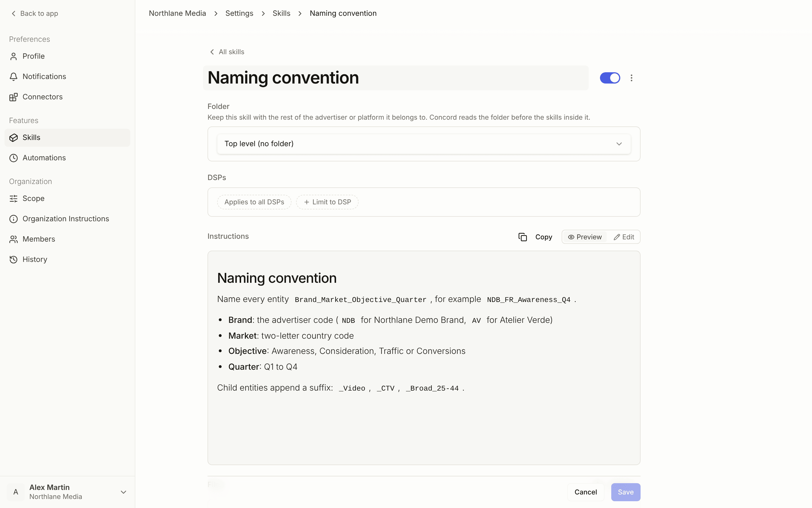
Task: Open Organization Instructions in the sidebar
Action: [x=67, y=219]
